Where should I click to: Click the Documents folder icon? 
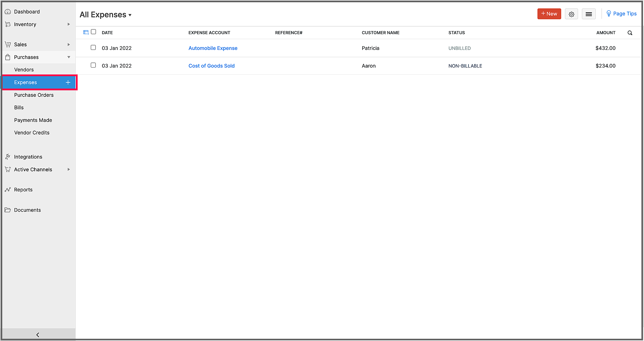[x=8, y=210]
